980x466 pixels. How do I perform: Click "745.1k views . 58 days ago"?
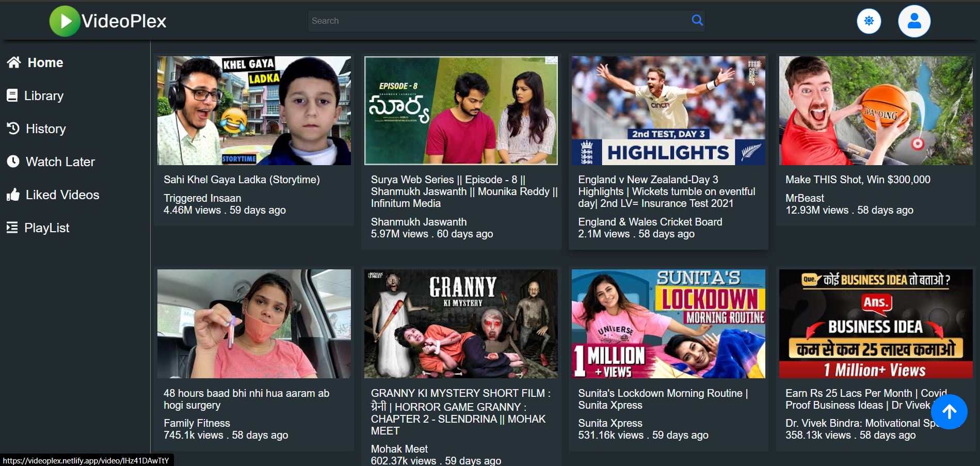click(x=226, y=435)
